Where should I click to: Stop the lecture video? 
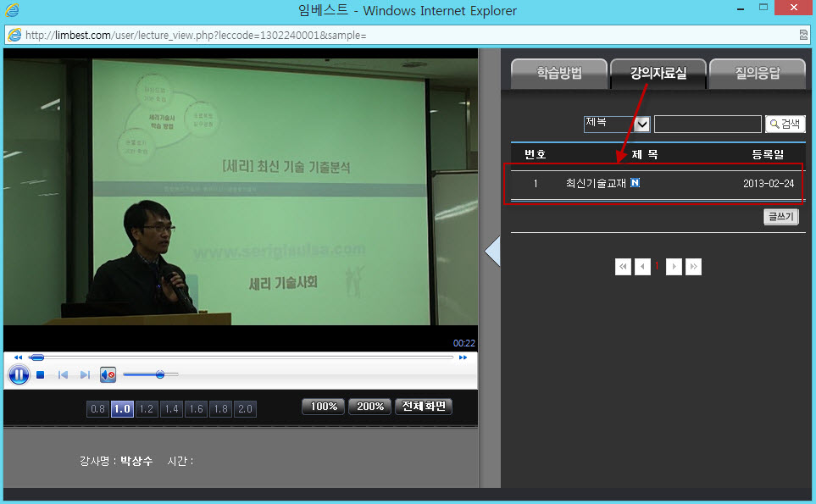click(x=40, y=374)
